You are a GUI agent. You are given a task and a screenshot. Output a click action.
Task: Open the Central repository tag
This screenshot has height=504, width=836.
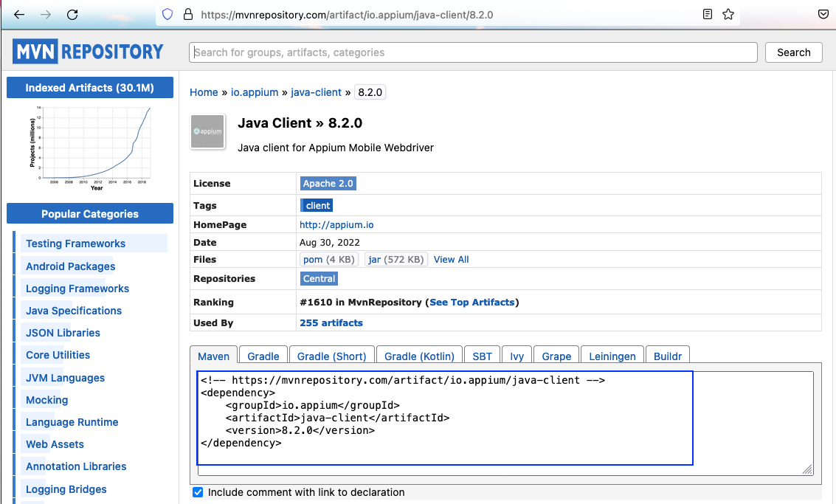pyautogui.click(x=319, y=278)
